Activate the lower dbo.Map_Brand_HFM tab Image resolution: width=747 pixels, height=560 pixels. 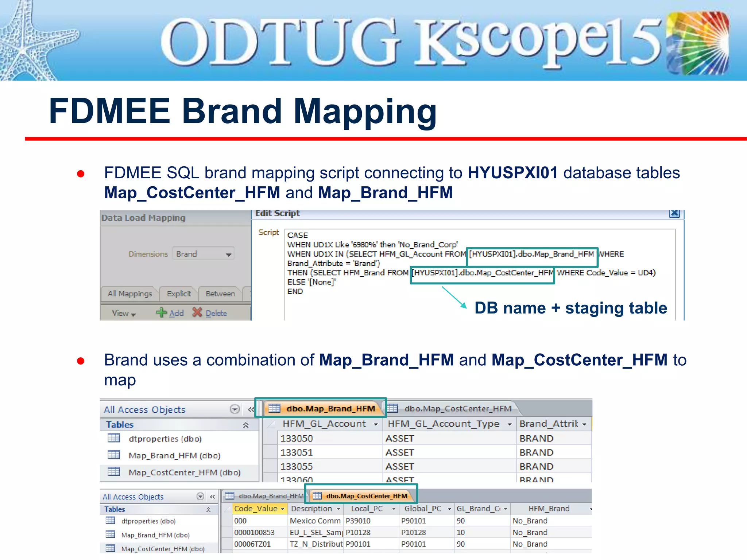[264, 496]
